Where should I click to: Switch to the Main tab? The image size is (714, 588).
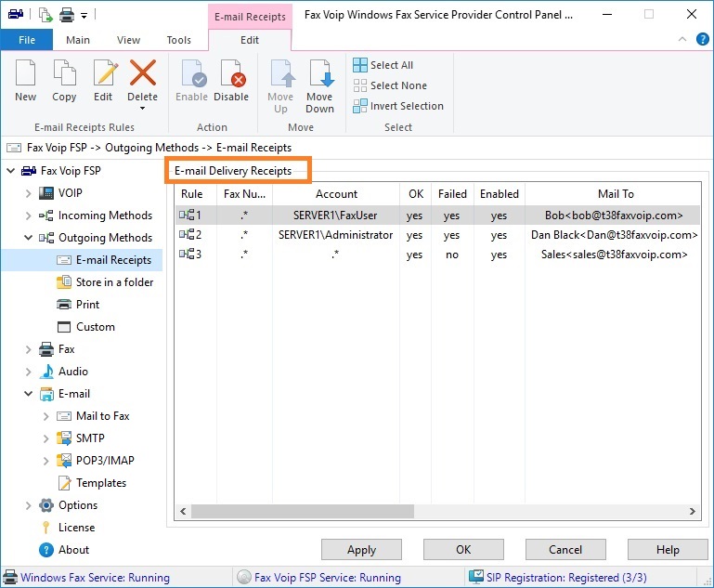pos(78,40)
